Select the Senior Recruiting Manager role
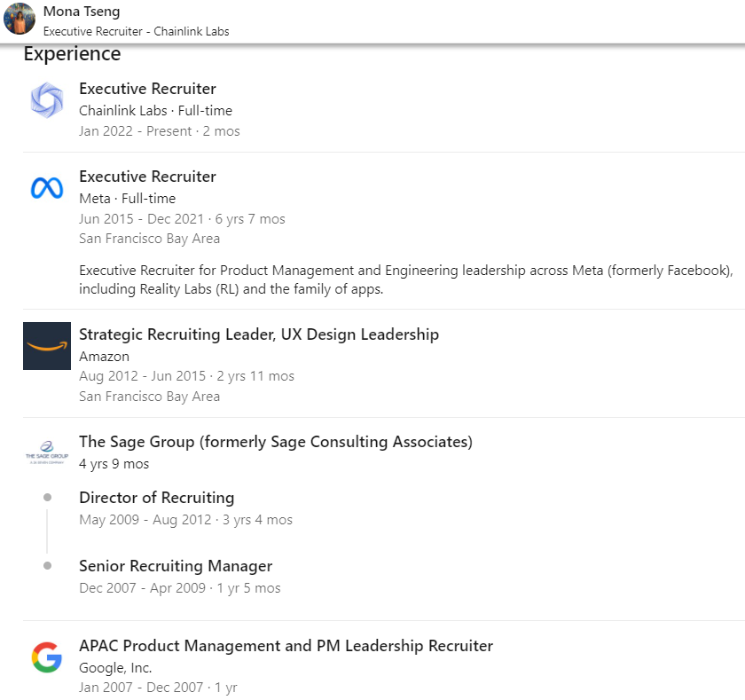 [176, 566]
